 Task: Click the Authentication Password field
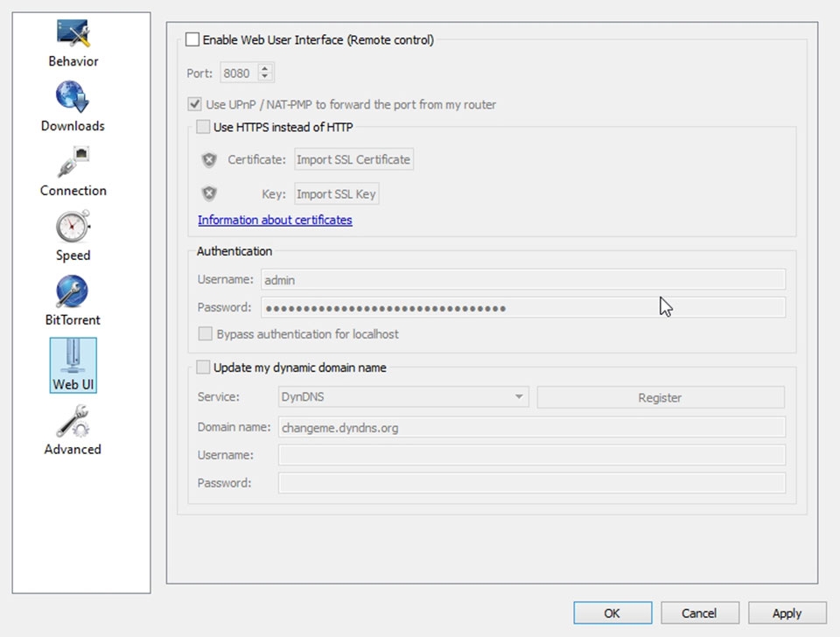click(x=523, y=307)
